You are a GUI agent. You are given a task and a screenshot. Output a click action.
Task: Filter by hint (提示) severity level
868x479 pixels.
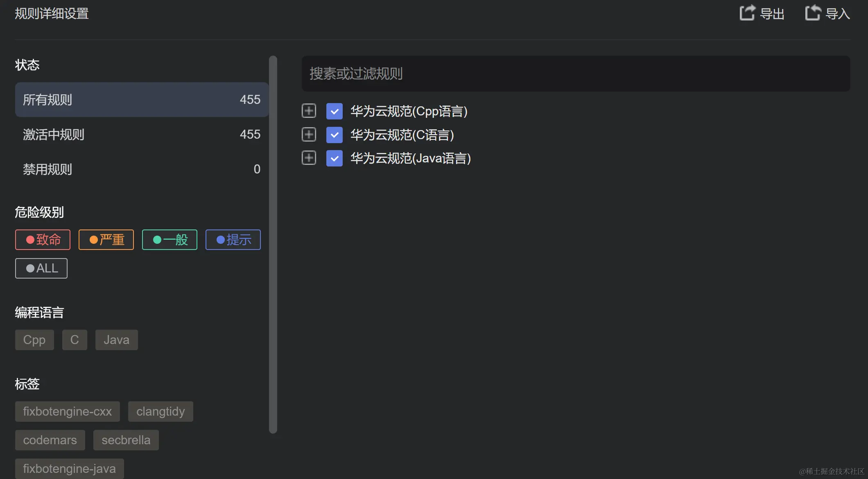(x=233, y=240)
